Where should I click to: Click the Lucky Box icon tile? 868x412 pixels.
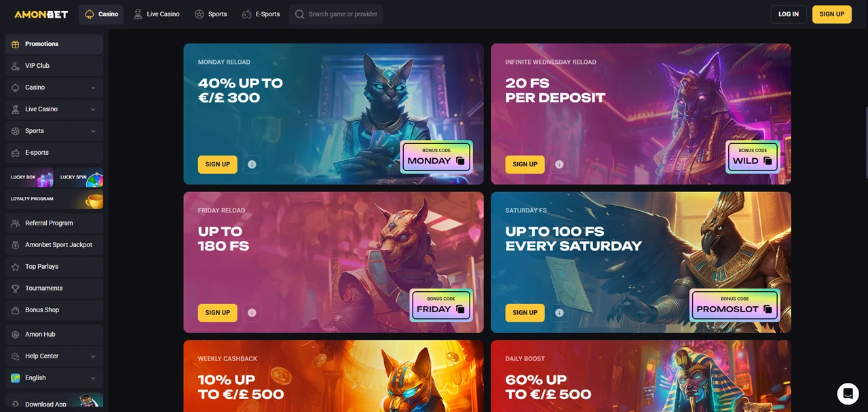(x=29, y=177)
